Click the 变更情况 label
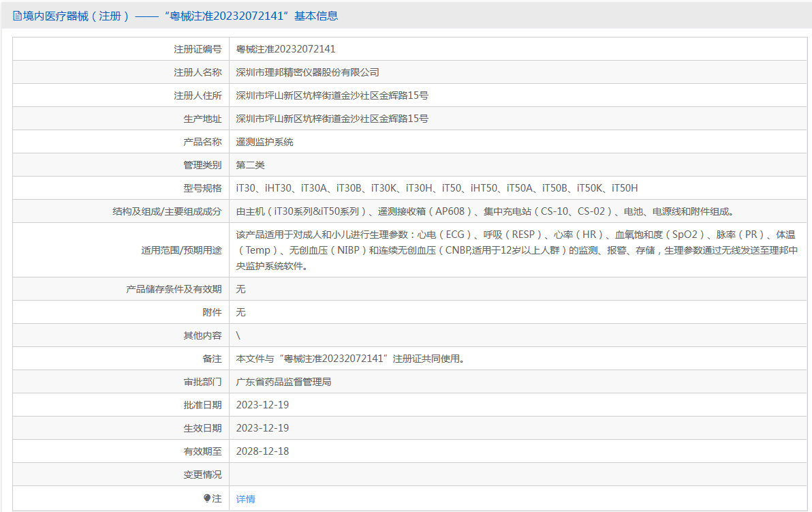Viewport: 812px width, 512px height. pos(202,475)
